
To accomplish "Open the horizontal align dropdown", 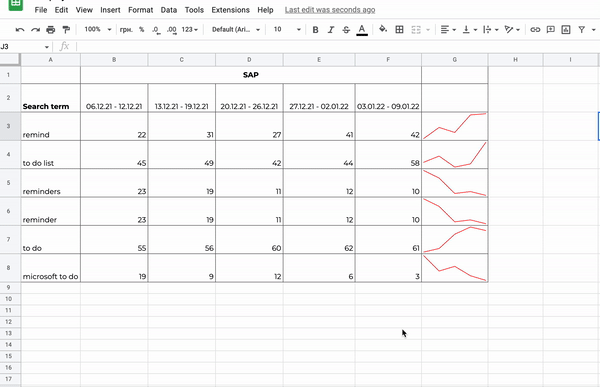I will pyautogui.click(x=448, y=29).
